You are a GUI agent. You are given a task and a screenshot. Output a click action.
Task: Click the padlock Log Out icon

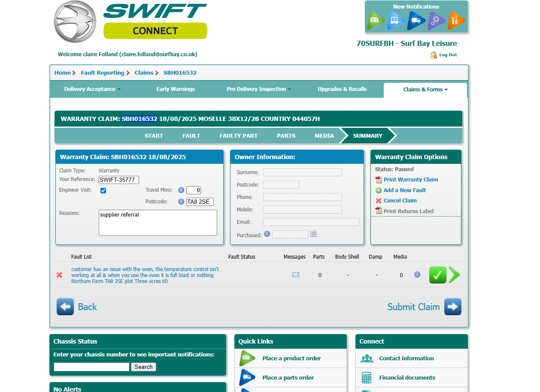[x=434, y=55]
